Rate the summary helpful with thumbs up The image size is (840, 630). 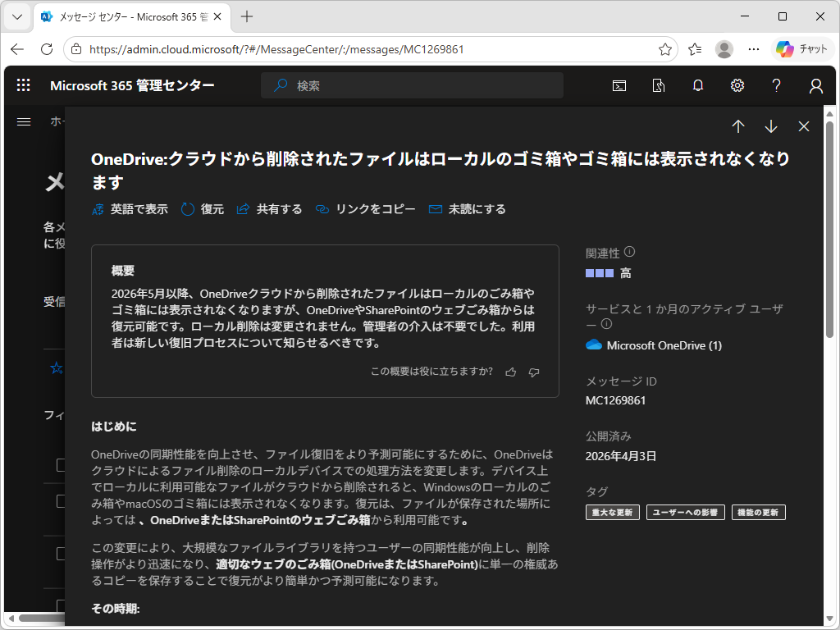tap(510, 372)
